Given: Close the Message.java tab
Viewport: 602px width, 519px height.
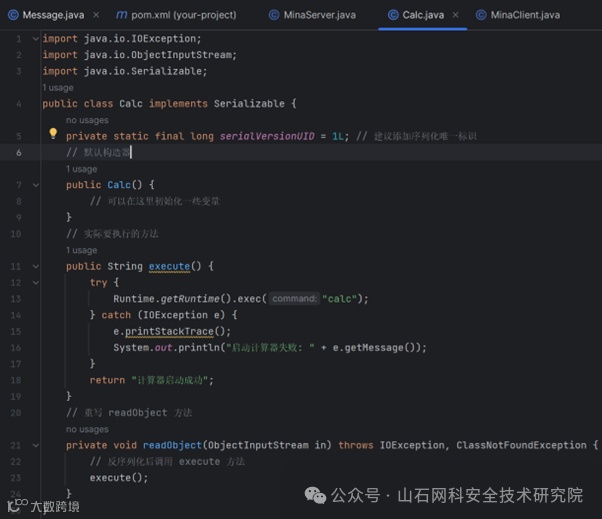Looking at the screenshot, I should [x=96, y=15].
